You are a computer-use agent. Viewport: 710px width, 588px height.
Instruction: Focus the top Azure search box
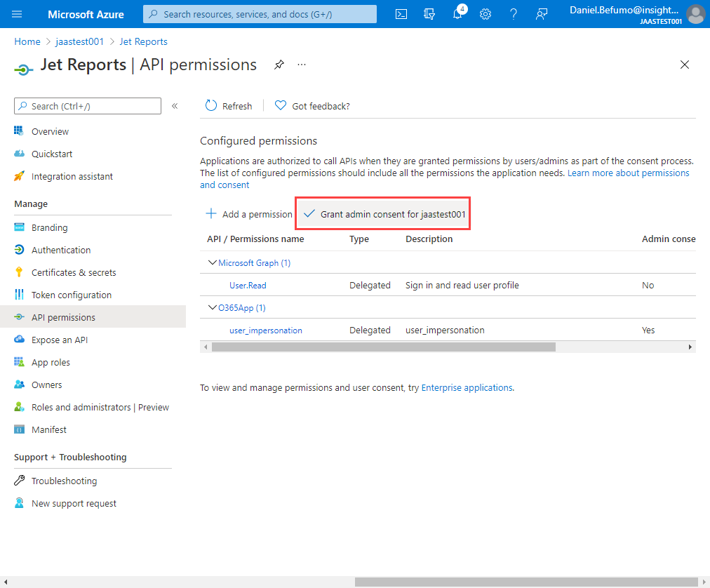(x=260, y=14)
